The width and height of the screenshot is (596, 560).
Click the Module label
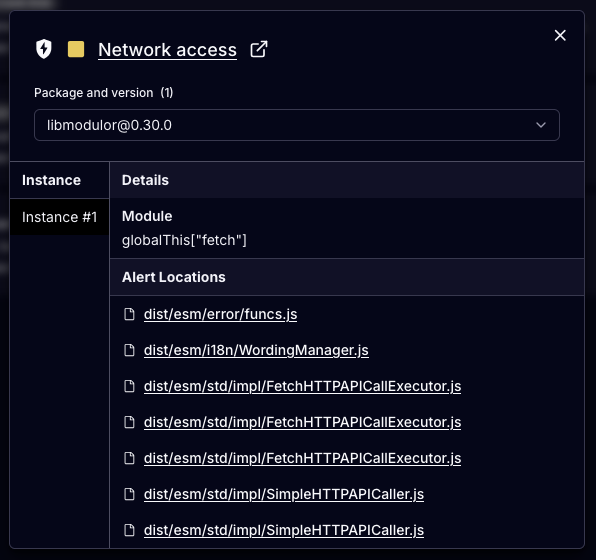[x=147, y=216]
